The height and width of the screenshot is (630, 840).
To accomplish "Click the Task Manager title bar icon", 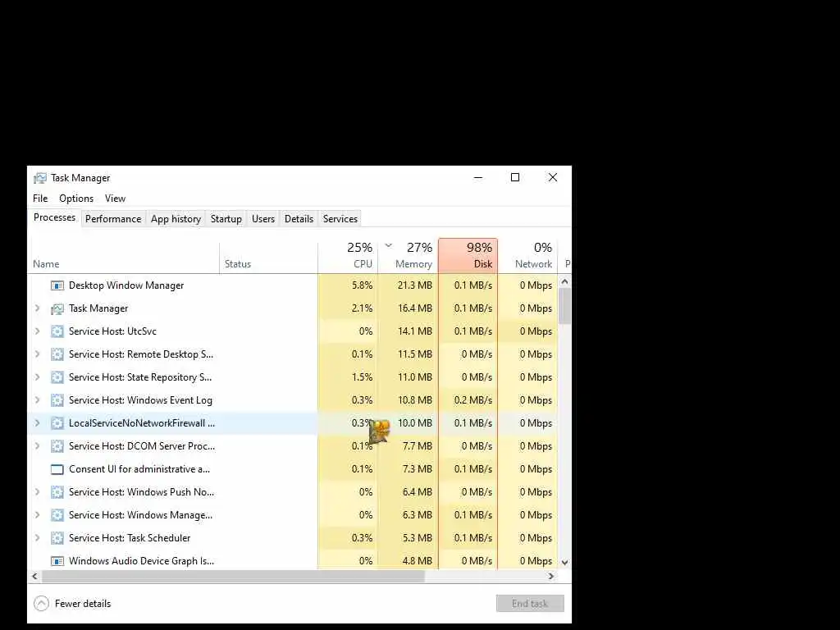I will [39, 178].
